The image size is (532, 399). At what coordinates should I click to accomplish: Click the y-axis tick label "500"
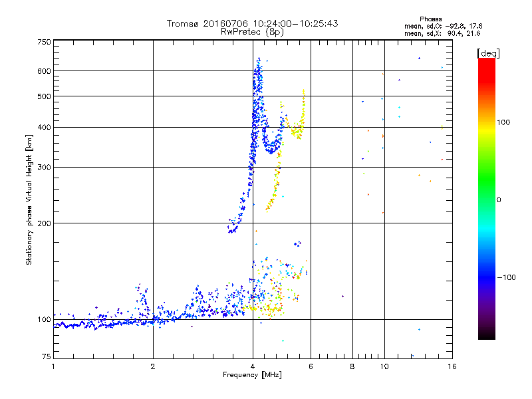tap(44, 96)
